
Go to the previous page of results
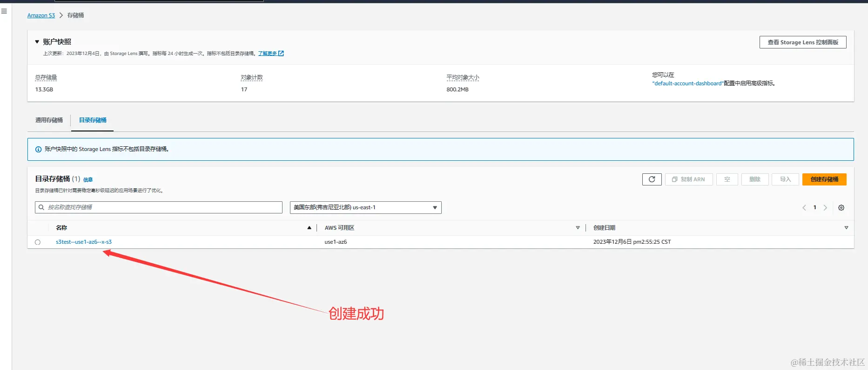pos(804,208)
